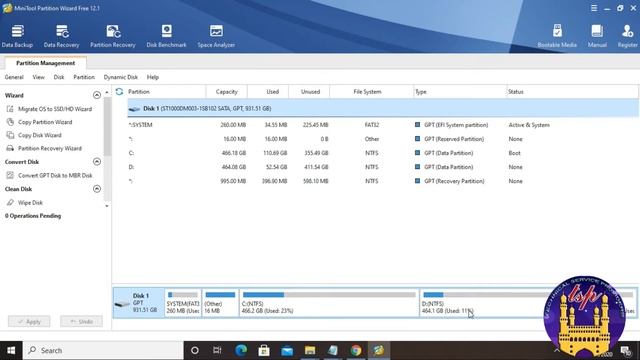Open the Disk menu
The image size is (640, 360).
point(59,77)
